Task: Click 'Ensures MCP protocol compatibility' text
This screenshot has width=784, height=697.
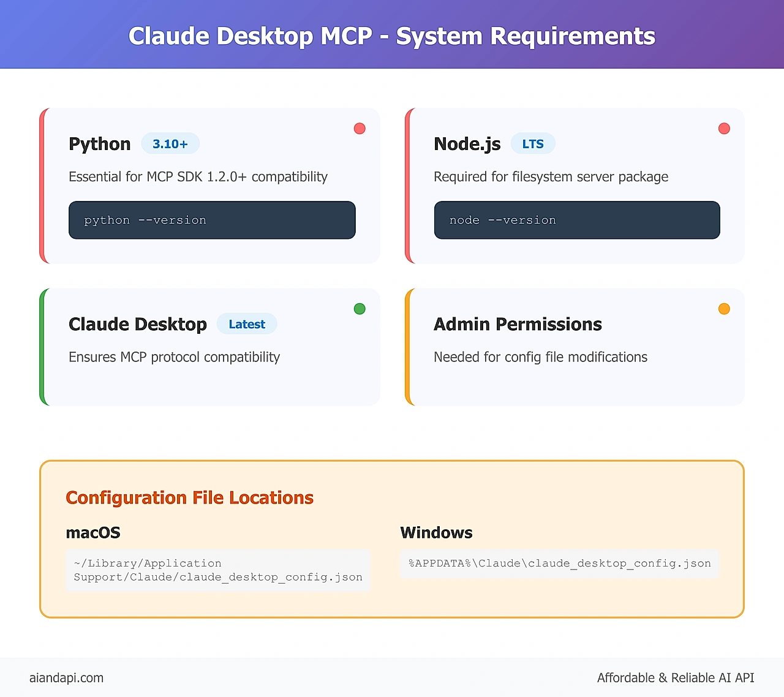Action: [174, 357]
